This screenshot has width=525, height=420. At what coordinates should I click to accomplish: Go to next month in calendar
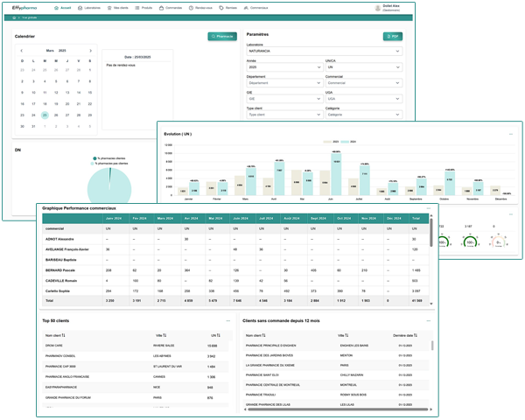click(91, 51)
